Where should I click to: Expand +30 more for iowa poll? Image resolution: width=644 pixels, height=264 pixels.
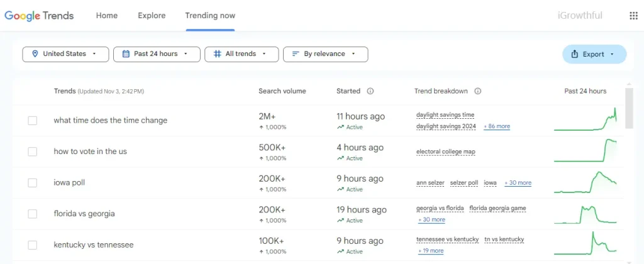click(x=518, y=183)
